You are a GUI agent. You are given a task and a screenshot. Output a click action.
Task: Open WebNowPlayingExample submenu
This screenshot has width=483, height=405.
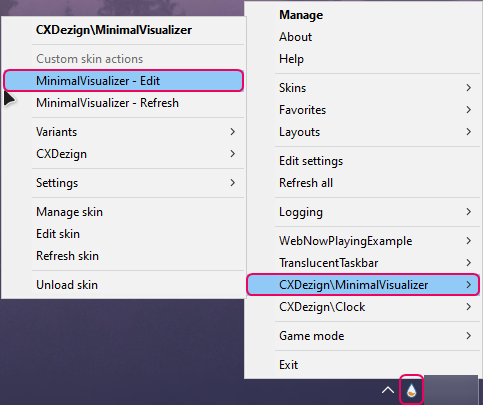(x=363, y=241)
